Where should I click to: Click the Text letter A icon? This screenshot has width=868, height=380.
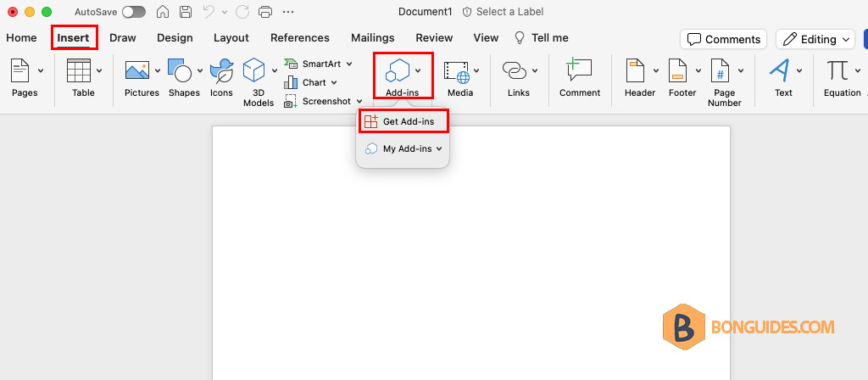780,70
